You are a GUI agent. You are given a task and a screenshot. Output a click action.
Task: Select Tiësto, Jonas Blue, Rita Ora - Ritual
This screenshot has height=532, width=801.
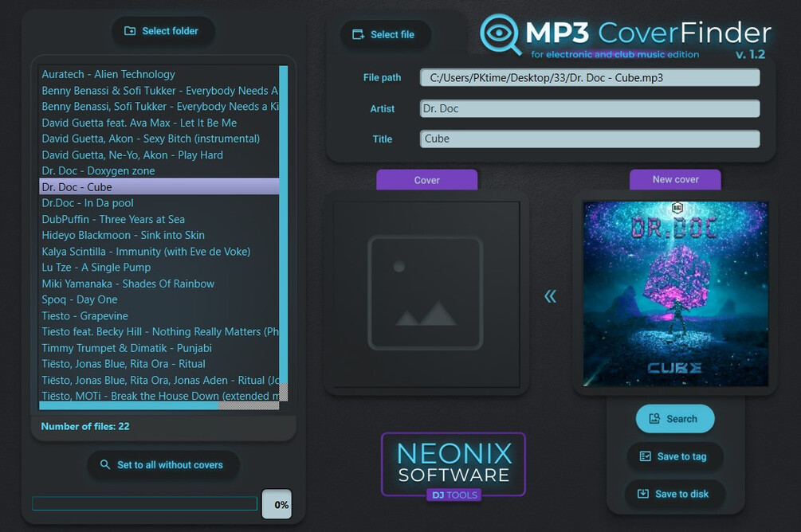159,364
